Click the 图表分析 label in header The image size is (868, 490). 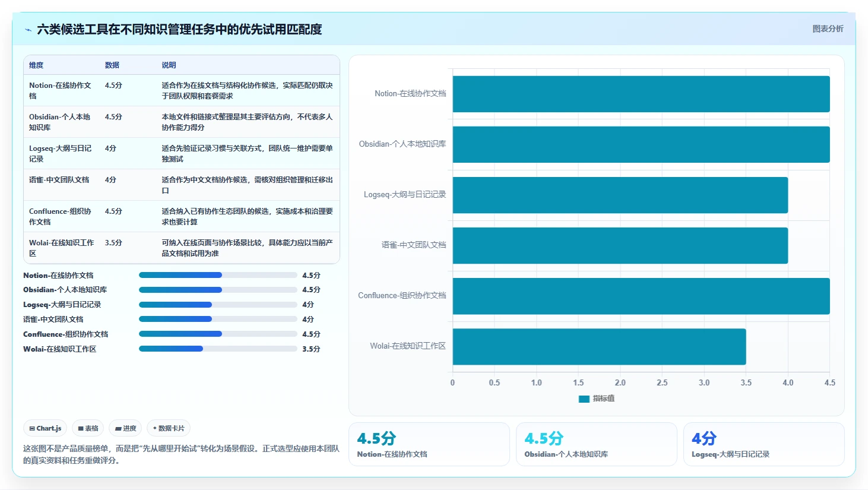click(828, 29)
